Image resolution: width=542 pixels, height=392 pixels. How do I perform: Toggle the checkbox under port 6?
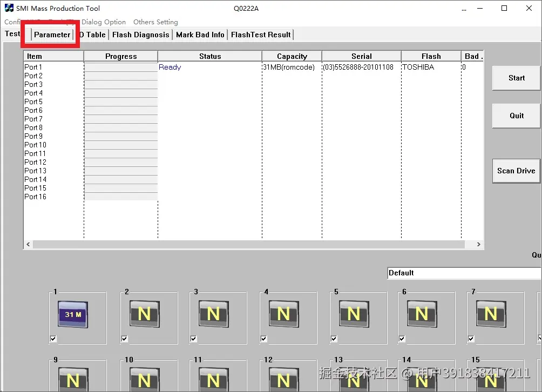click(402, 339)
